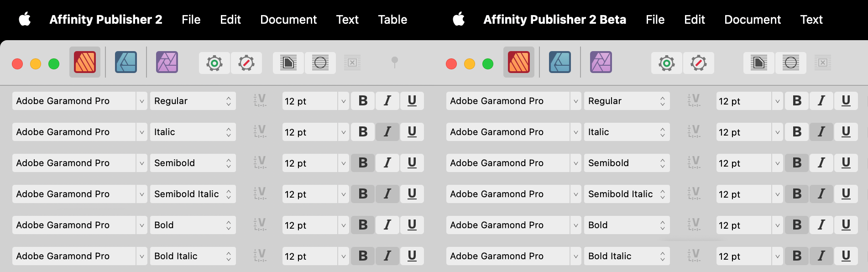Open Edit menu of Publisher 2 Beta
The height and width of the screenshot is (272, 868).
pyautogui.click(x=695, y=20)
